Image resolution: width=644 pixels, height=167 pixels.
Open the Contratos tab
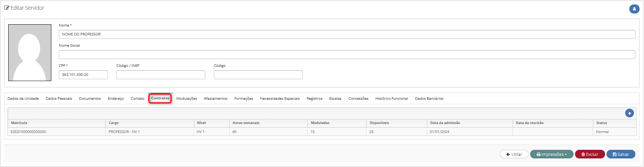(x=160, y=98)
